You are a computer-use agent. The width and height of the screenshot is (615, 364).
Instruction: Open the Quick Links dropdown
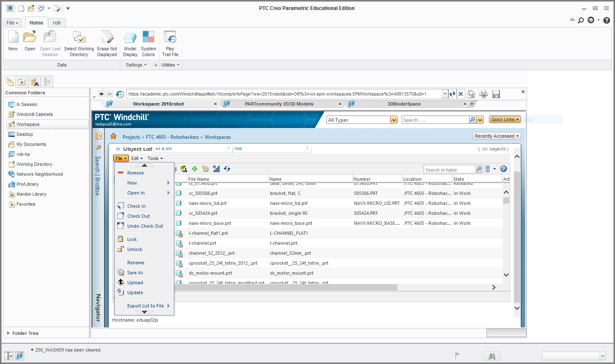pyautogui.click(x=505, y=119)
